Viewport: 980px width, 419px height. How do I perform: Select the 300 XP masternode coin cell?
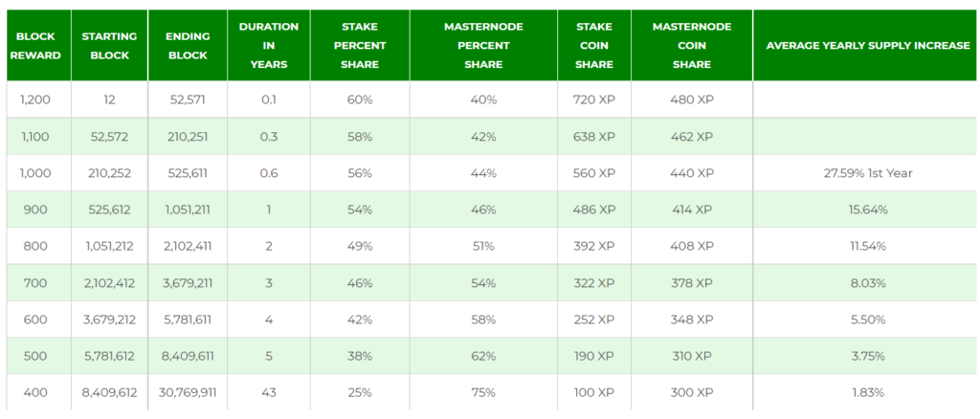pos(692,393)
